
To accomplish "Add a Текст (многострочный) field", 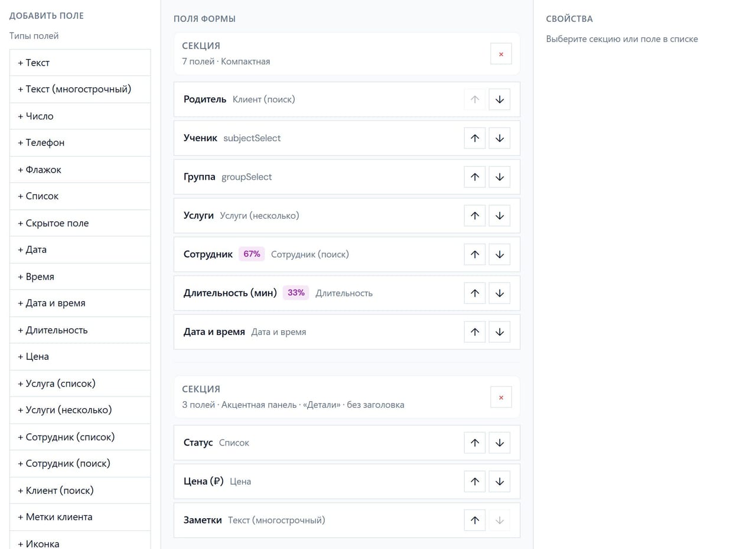I will [80, 89].
